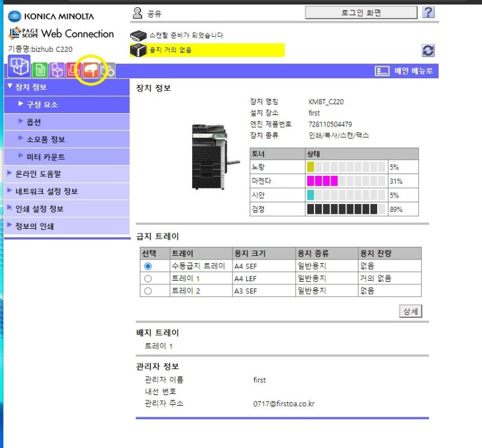Screen dimensions: 482x448
Task: Open the Device Information panel icon
Action: pos(19,69)
